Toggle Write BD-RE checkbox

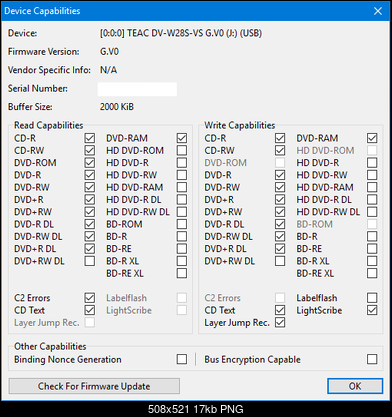pos(372,249)
